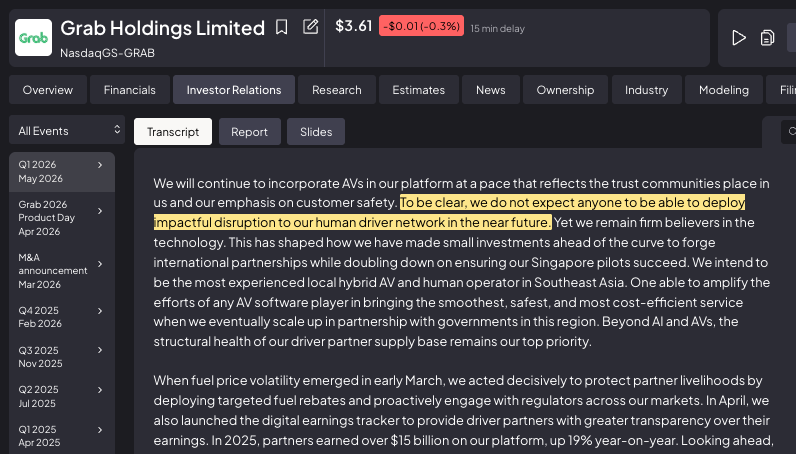Open the Estimates tab
This screenshot has height=454, width=796.
pyautogui.click(x=418, y=90)
